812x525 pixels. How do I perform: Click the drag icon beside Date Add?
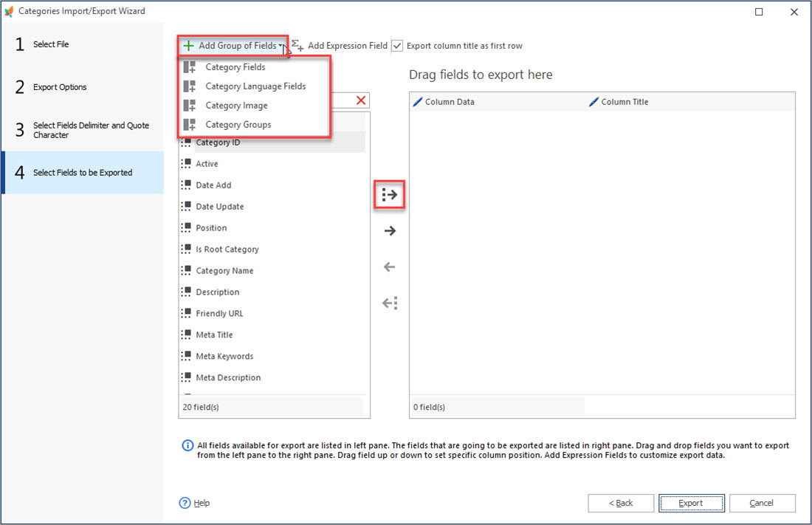[x=186, y=185]
